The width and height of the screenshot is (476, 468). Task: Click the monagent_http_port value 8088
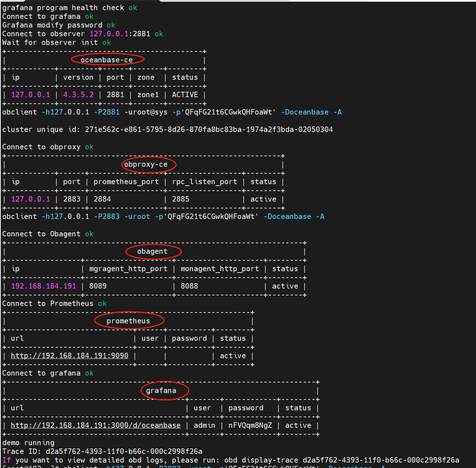tap(189, 286)
